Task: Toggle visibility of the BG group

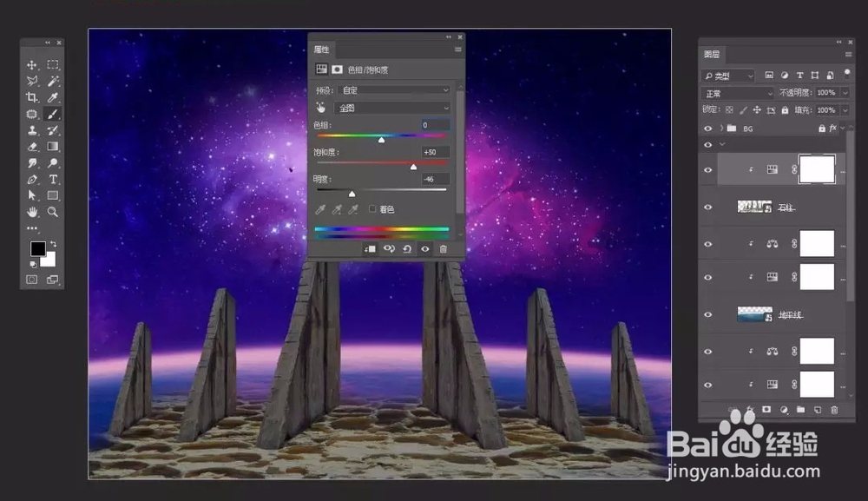Action: point(708,129)
